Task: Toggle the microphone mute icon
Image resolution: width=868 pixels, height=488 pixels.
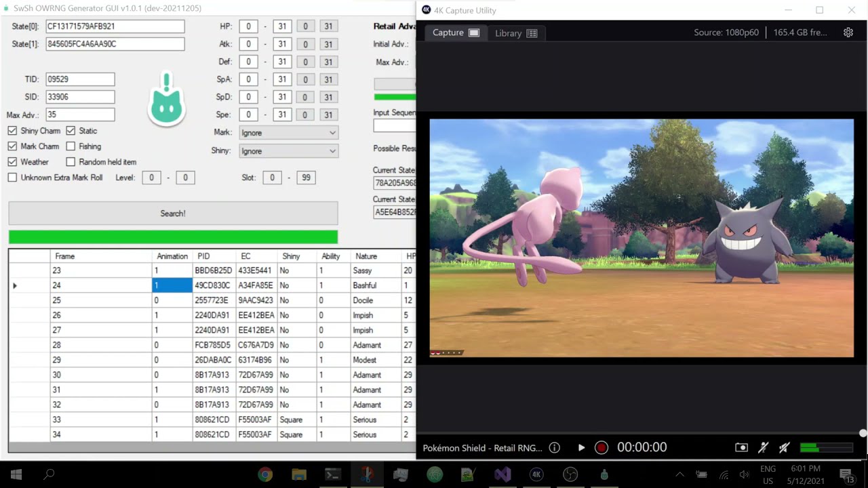Action: (x=763, y=447)
